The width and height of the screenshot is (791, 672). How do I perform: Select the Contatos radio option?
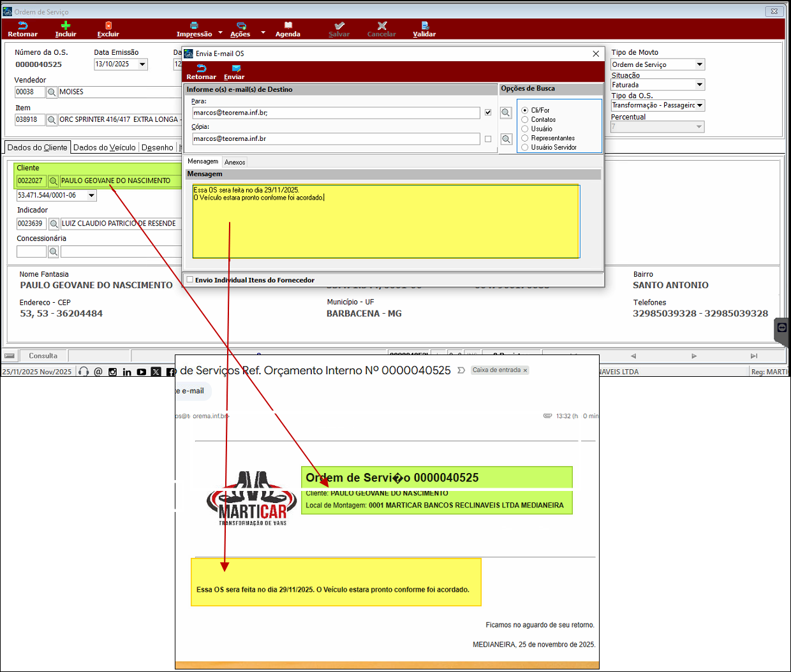[x=525, y=120]
